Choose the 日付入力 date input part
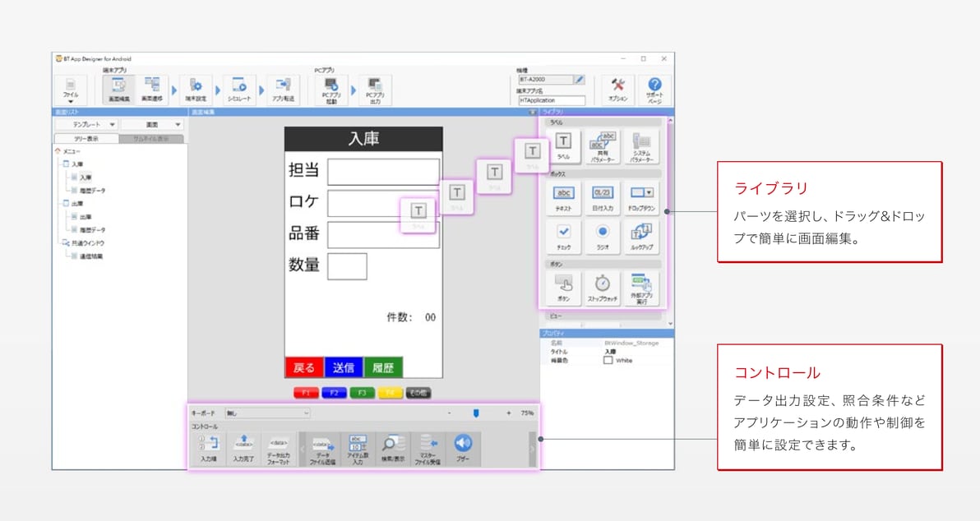The image size is (980, 521). (603, 198)
